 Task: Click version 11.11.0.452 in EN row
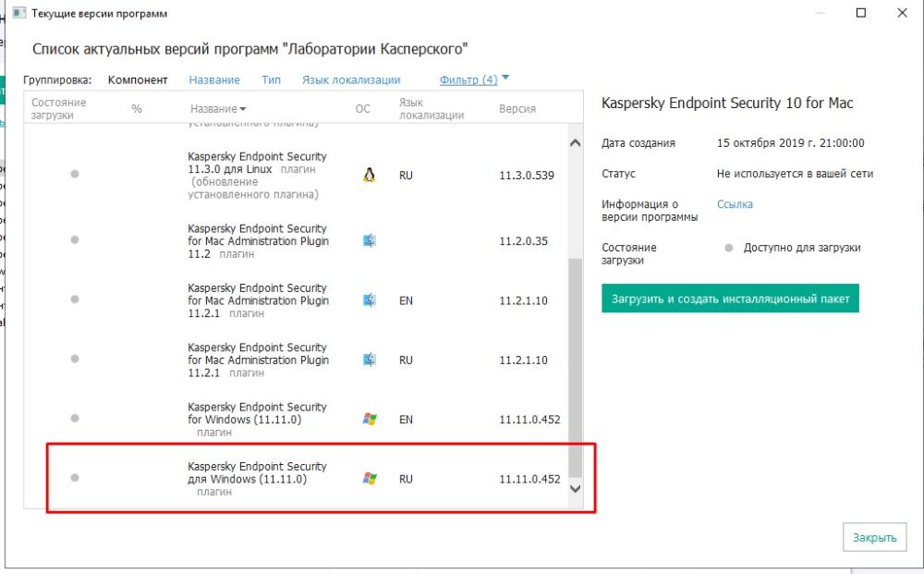click(x=529, y=420)
